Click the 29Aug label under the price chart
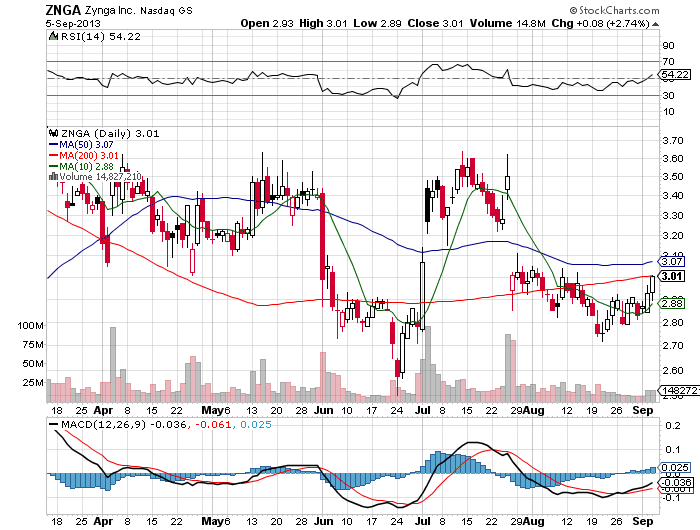This screenshot has height=530, width=700. coord(527,410)
